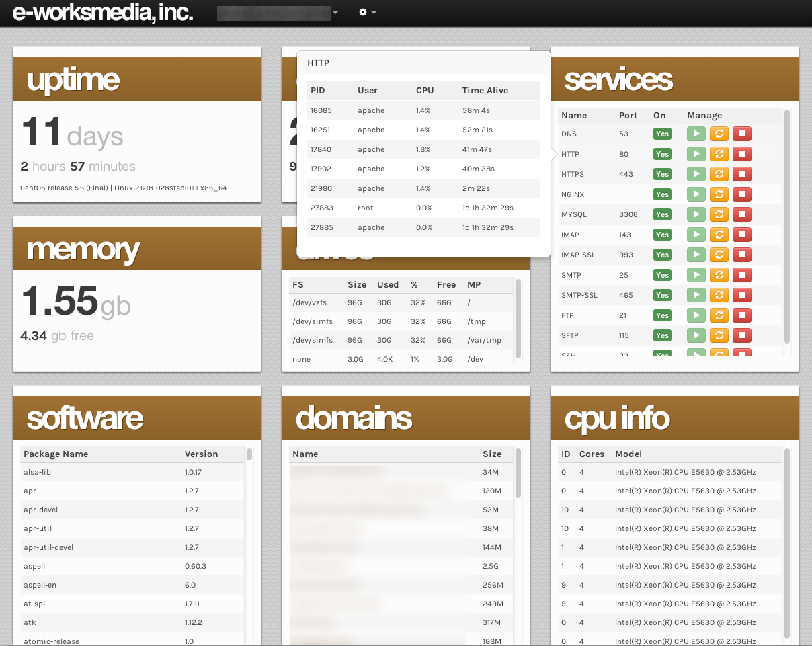Start the HTTPS service
Image resolution: width=812 pixels, height=646 pixels.
coord(696,174)
